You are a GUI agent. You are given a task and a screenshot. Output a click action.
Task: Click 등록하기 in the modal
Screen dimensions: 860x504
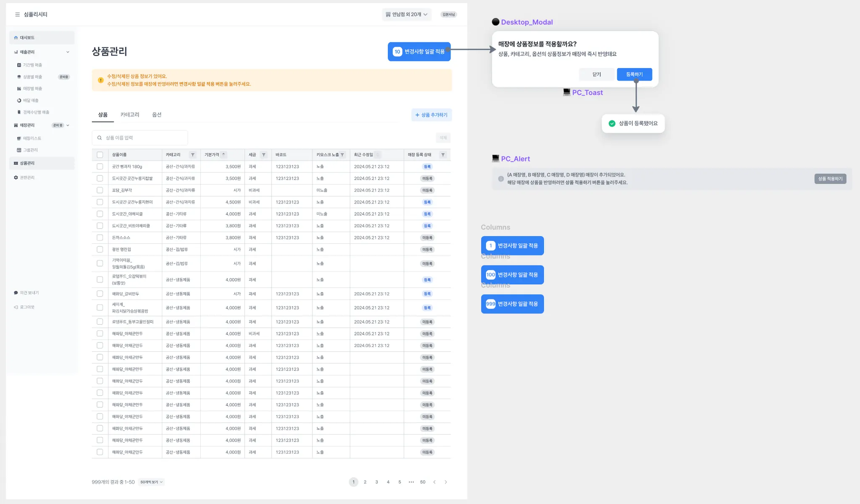pyautogui.click(x=634, y=74)
